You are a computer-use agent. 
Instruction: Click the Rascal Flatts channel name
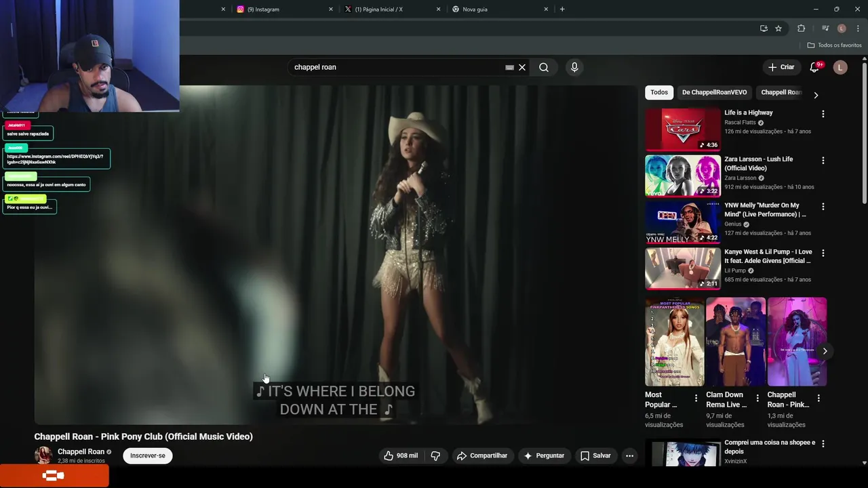pyautogui.click(x=740, y=123)
